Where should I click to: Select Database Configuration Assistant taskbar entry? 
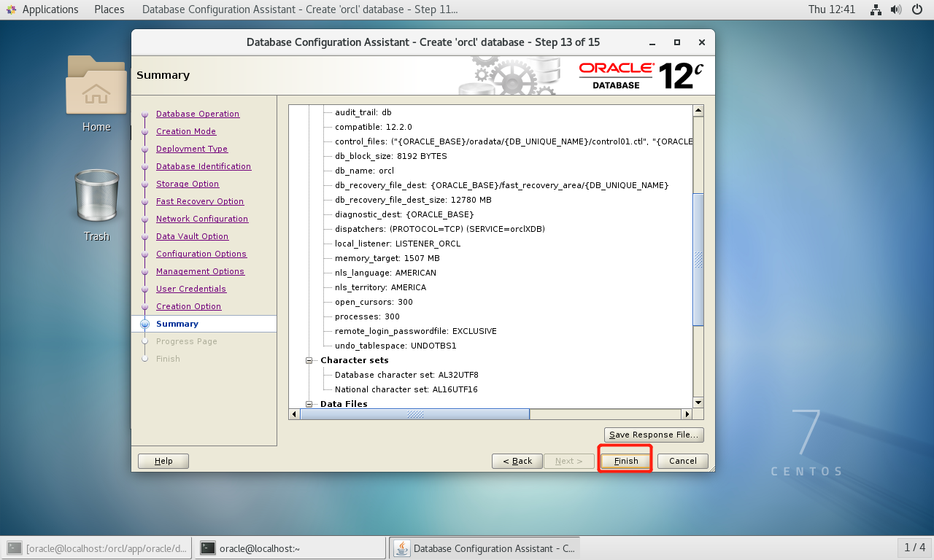pyautogui.click(x=485, y=548)
